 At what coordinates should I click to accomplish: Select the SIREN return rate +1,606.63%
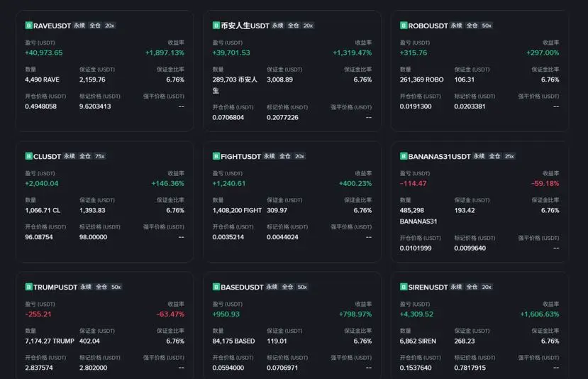(x=540, y=314)
